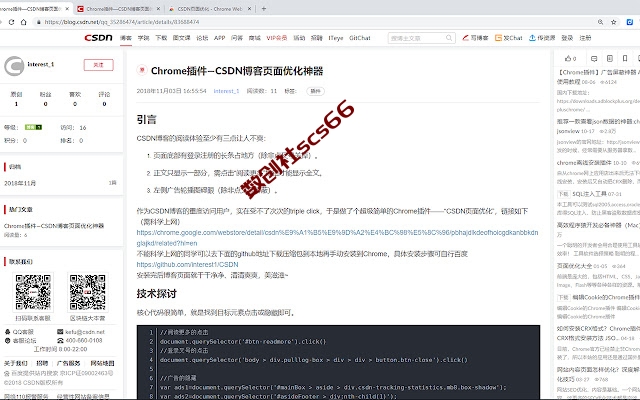The height and width of the screenshot is (400, 640).
Task: Open recommended article 页面优化大全
Action: point(574,266)
